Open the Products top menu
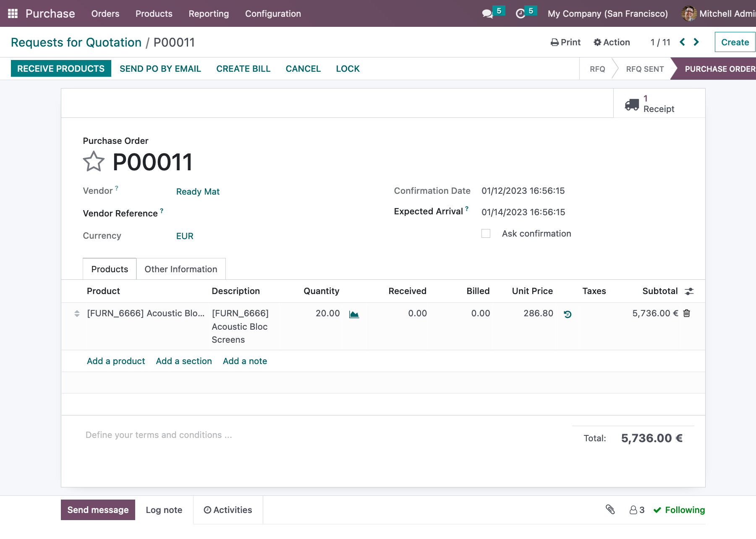 click(x=154, y=14)
